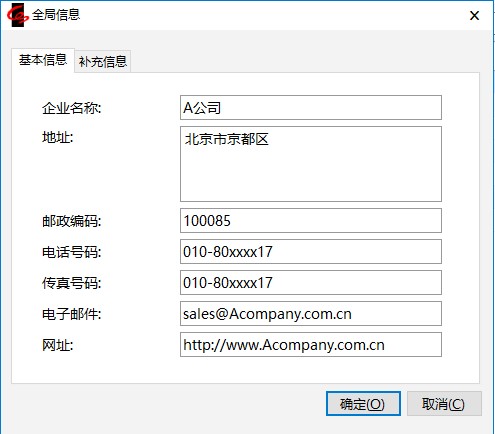Click the 网址 field with company URL
This screenshot has width=495, height=434.
point(311,345)
